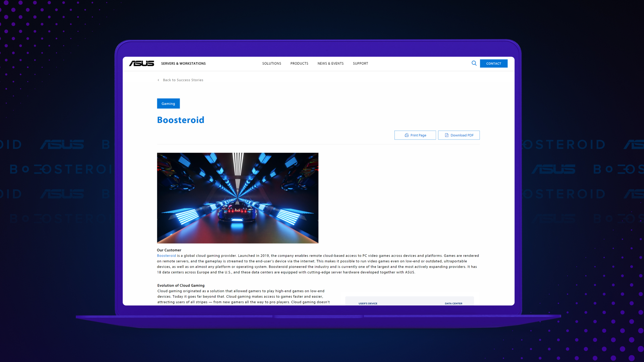The height and width of the screenshot is (362, 644).
Task: Click the Print Page button
Action: pyautogui.click(x=415, y=135)
